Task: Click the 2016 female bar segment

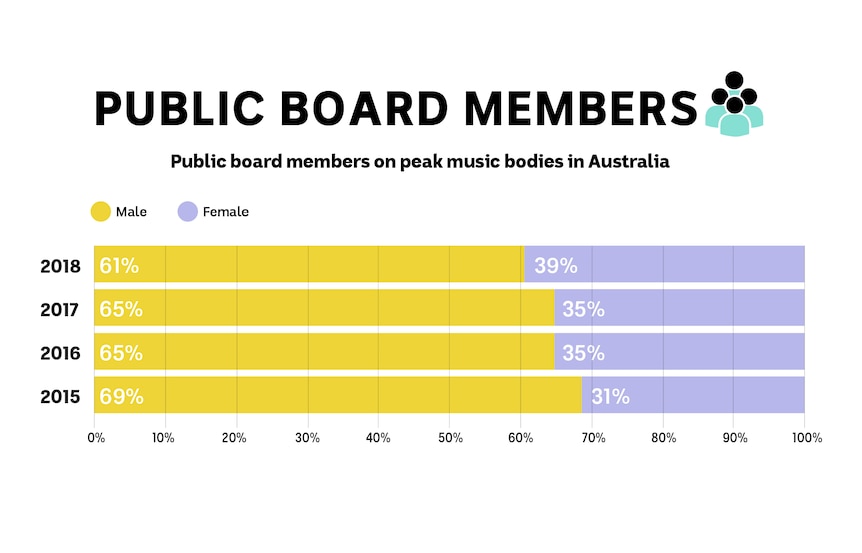Action: point(679,351)
